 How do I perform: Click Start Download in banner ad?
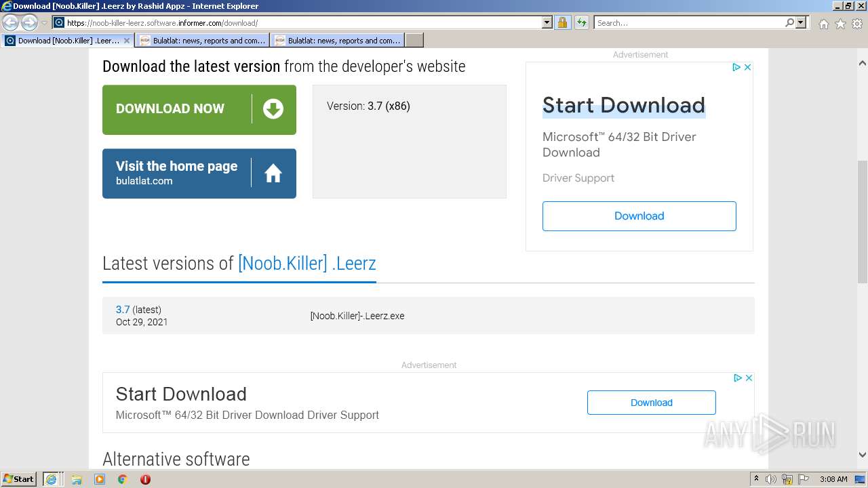181,394
